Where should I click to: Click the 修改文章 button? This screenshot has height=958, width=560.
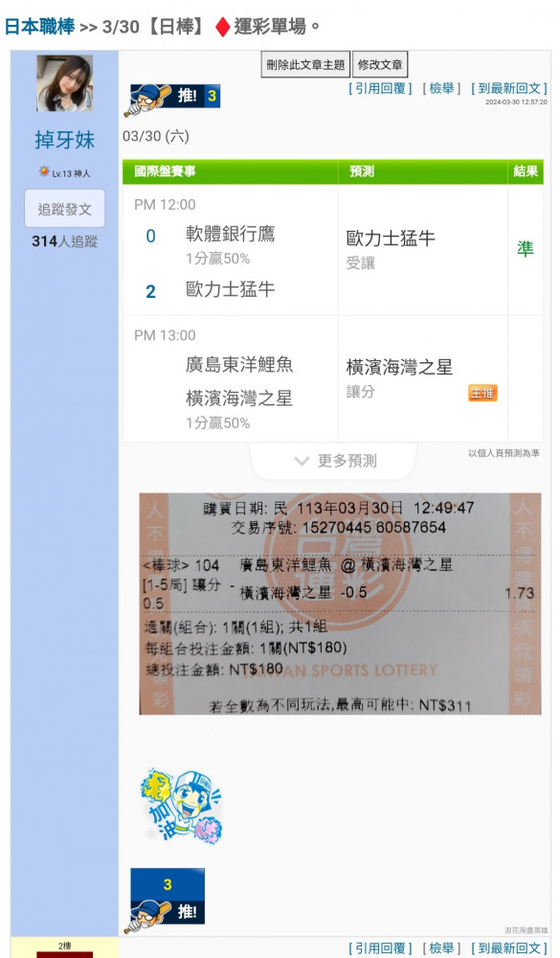(x=380, y=65)
